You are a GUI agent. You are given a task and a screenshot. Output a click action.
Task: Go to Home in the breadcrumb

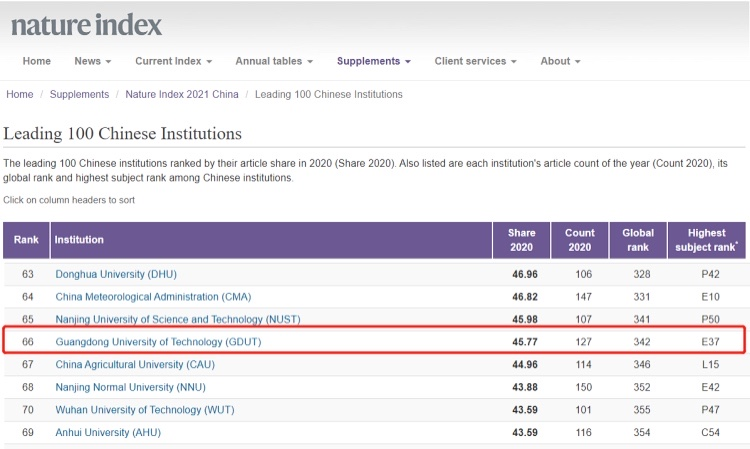click(x=20, y=95)
